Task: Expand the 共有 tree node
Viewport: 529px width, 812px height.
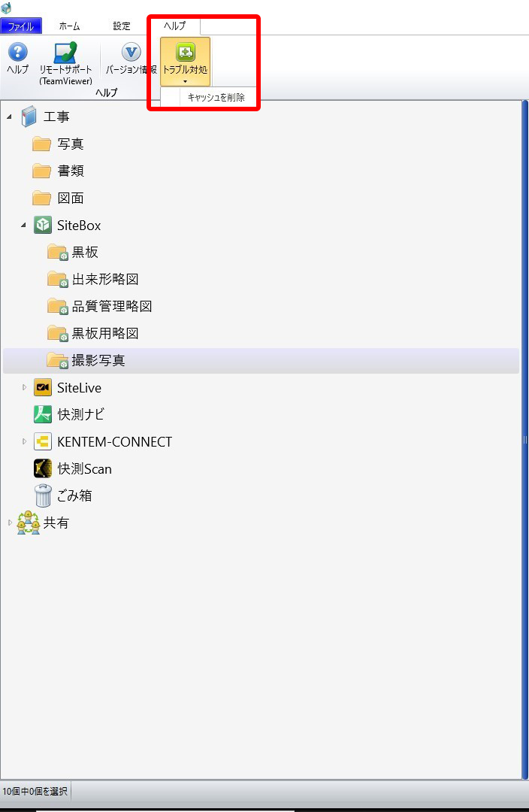Action: click(9, 523)
